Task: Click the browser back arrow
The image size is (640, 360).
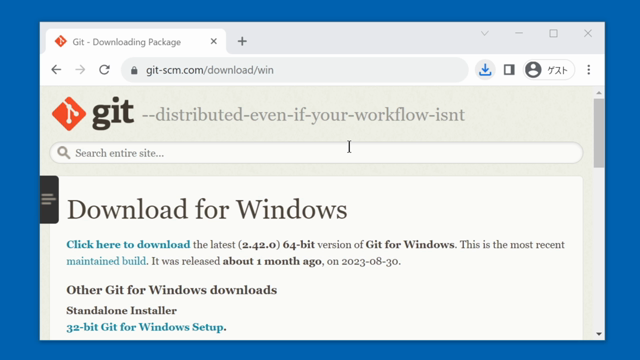Action: tap(56, 70)
